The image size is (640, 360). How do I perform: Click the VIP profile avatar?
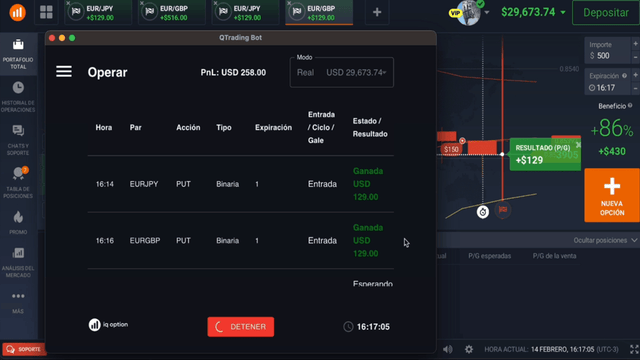tap(468, 13)
